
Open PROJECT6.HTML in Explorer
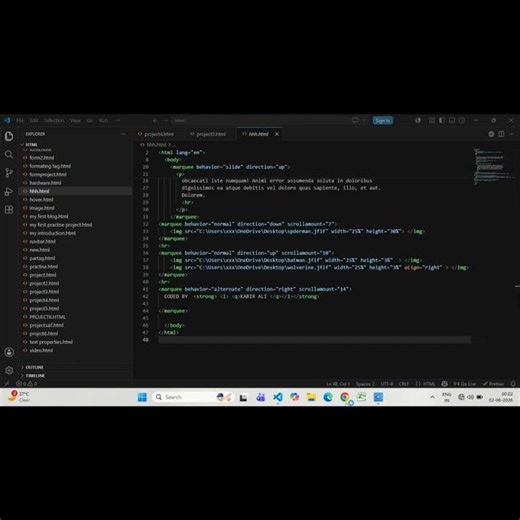click(x=48, y=317)
